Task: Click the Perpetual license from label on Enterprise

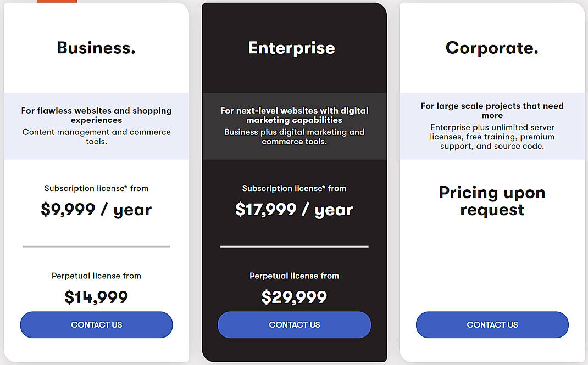Action: click(x=294, y=276)
